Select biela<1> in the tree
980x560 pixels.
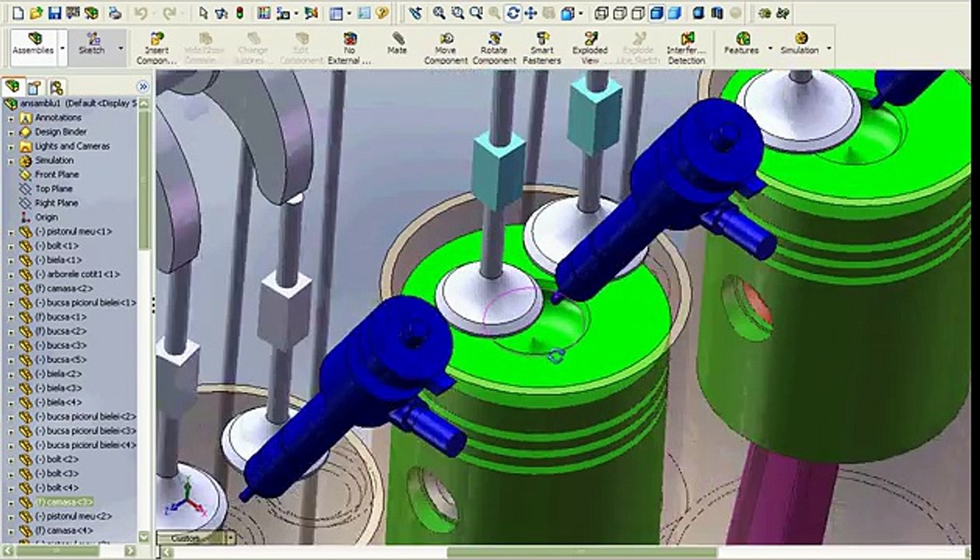point(58,260)
